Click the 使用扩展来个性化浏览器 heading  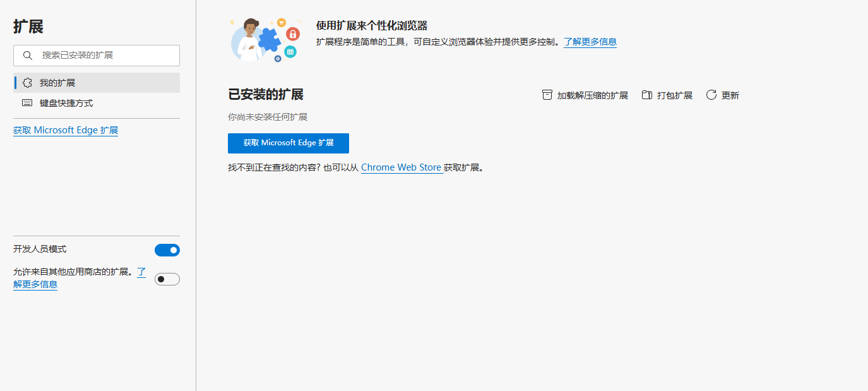372,26
